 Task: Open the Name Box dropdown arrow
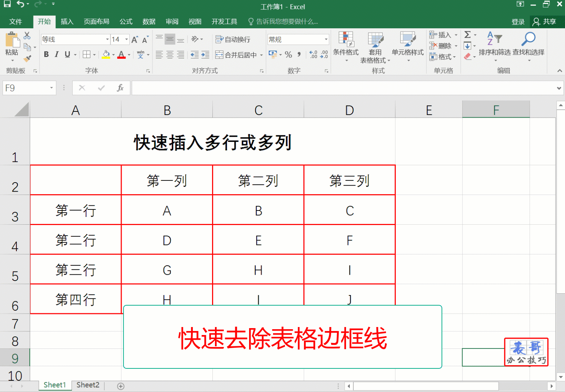point(52,88)
